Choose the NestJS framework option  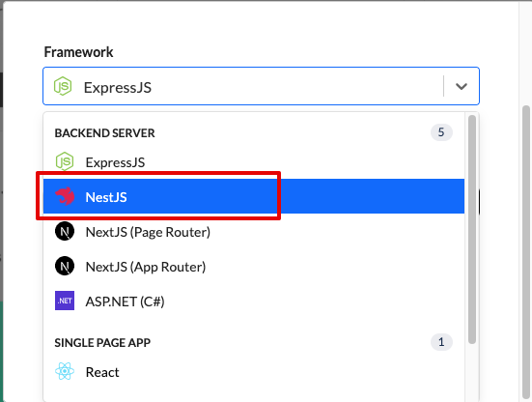click(x=254, y=196)
